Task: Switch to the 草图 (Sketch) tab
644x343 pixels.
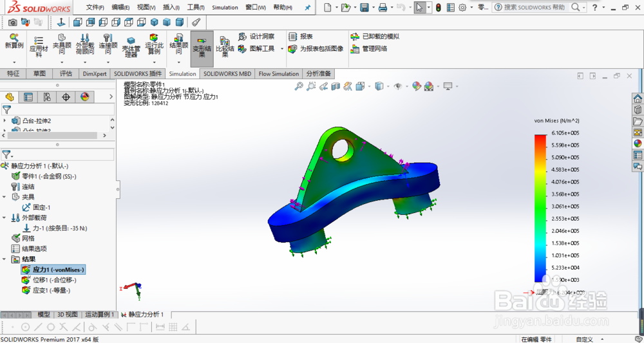Action: pos(39,73)
